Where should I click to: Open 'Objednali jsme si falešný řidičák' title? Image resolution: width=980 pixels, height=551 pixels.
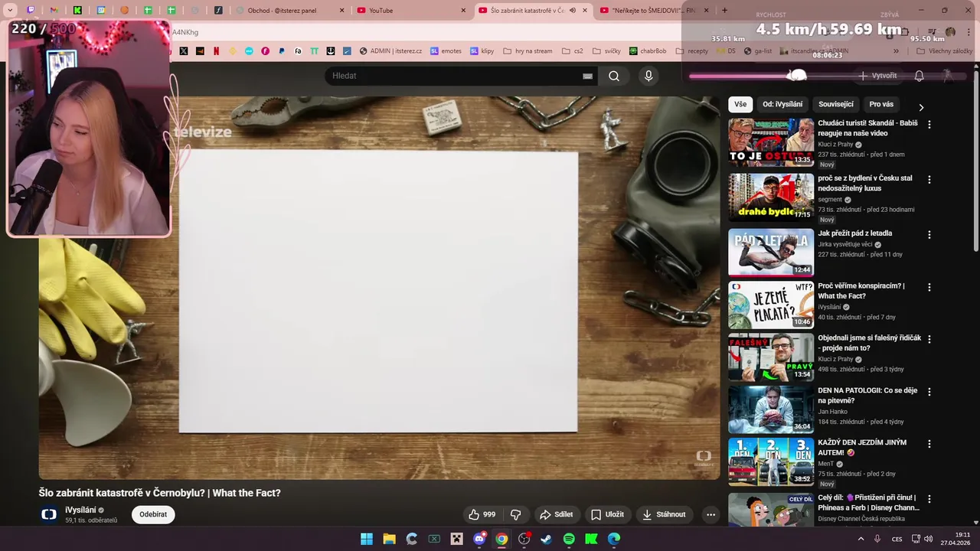(869, 343)
